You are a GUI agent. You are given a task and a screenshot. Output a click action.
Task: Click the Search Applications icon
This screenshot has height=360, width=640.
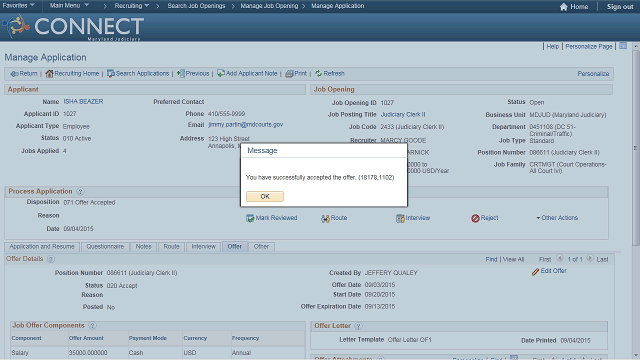coord(111,74)
